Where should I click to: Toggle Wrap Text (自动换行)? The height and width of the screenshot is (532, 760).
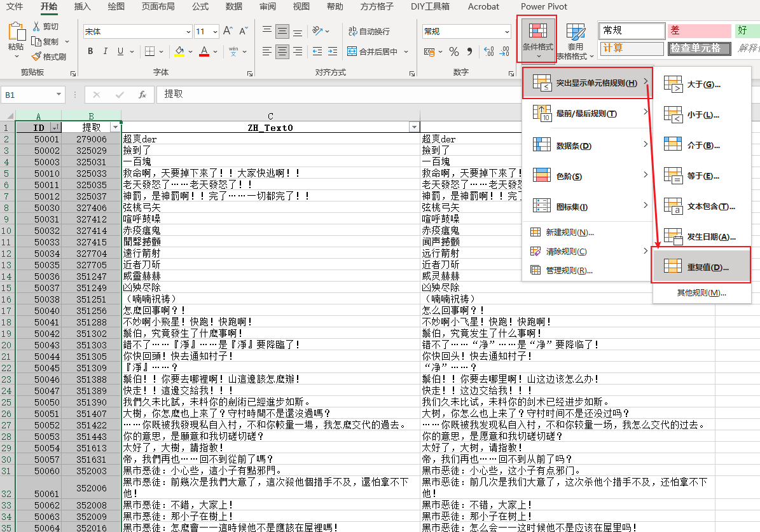[x=369, y=31]
